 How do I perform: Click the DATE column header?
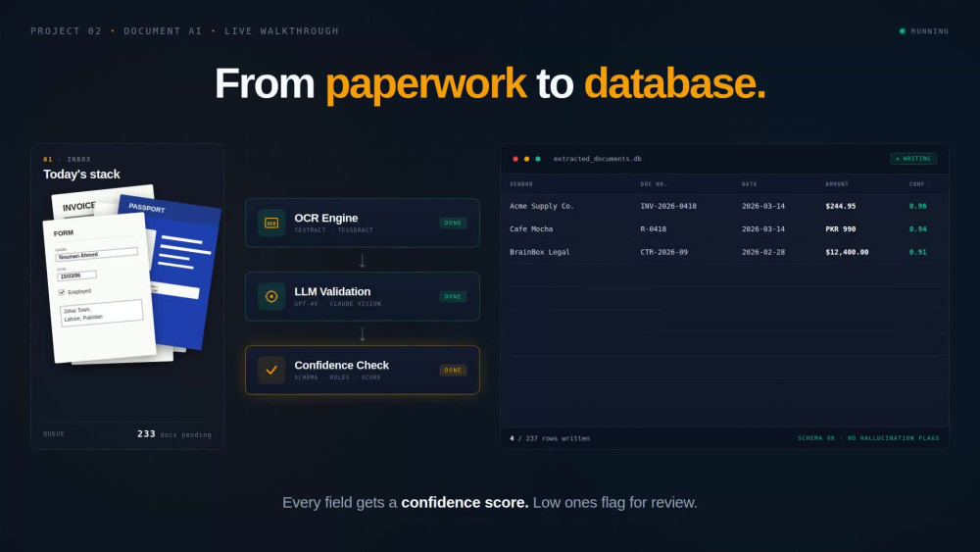tap(750, 184)
